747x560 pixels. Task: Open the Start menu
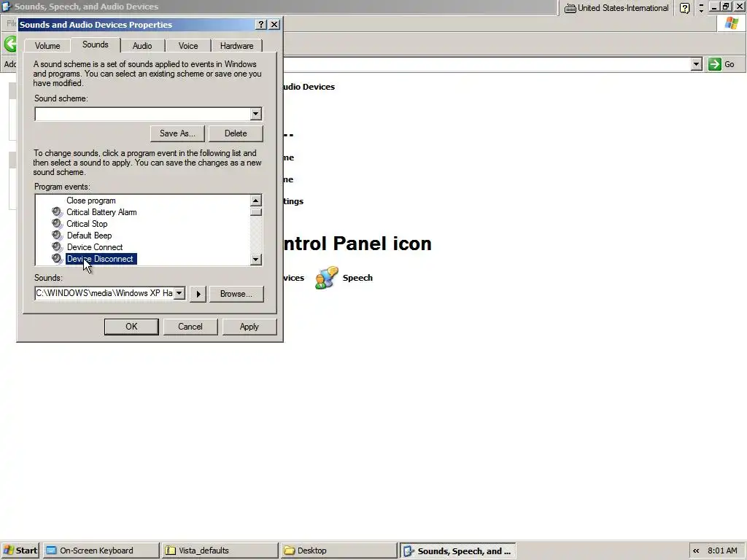[x=20, y=551]
